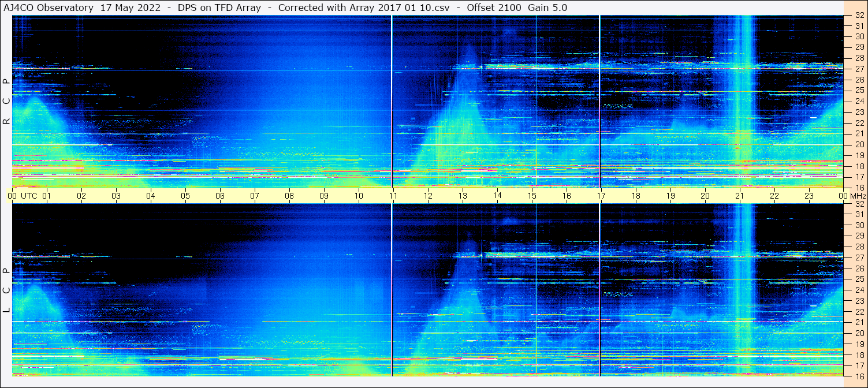This screenshot has height=388, width=868.
Task: Click the 24 MHz label of RCP panel
Action: 859,101
